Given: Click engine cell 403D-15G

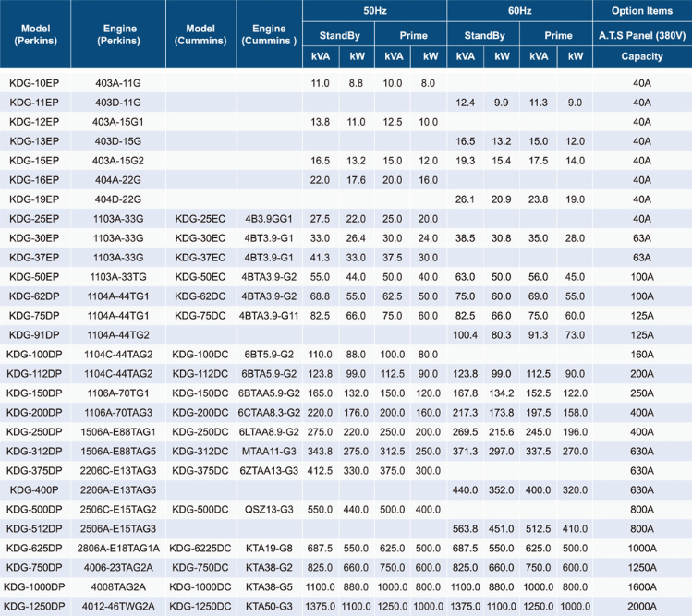Looking at the screenshot, I should coord(118,141).
